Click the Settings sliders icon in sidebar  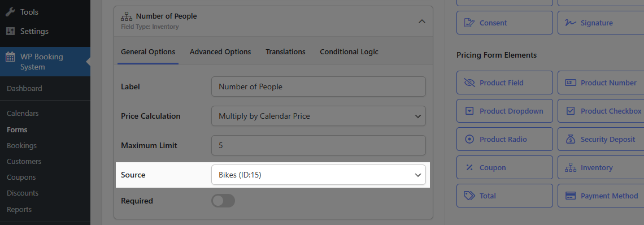[10, 31]
